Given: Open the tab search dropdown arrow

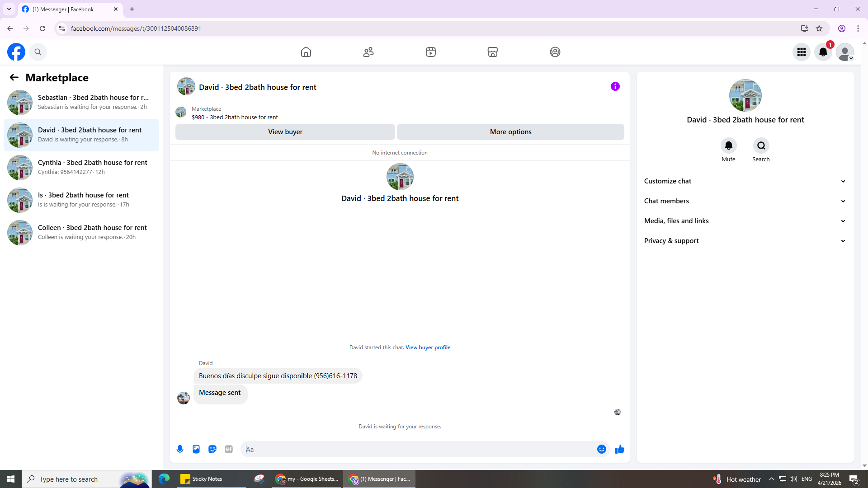Looking at the screenshot, I should point(9,9).
